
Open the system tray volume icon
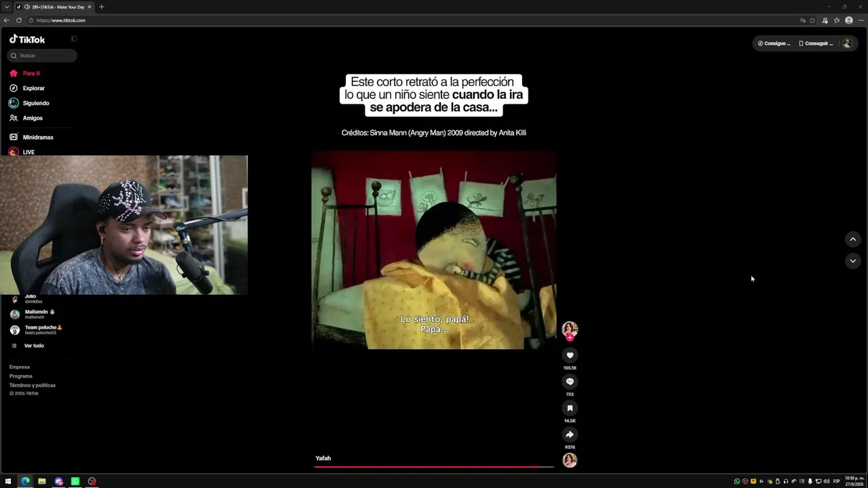(826, 481)
